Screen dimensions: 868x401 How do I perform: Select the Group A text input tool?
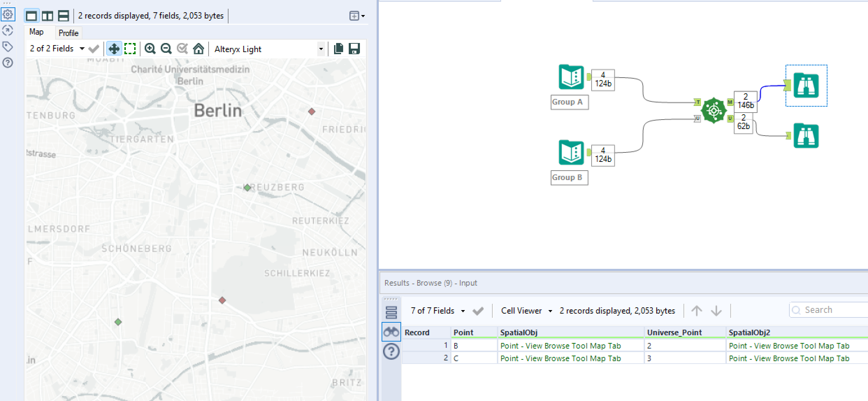pyautogui.click(x=571, y=77)
